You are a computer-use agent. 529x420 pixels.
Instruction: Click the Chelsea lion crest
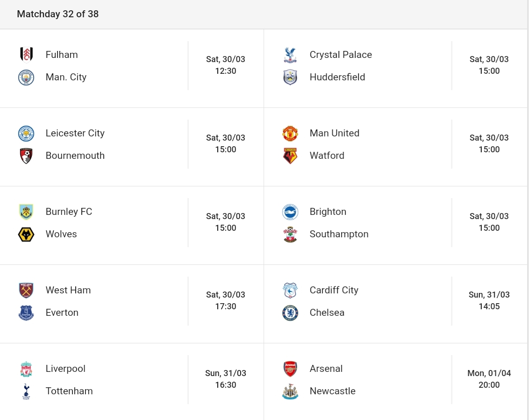(x=290, y=313)
